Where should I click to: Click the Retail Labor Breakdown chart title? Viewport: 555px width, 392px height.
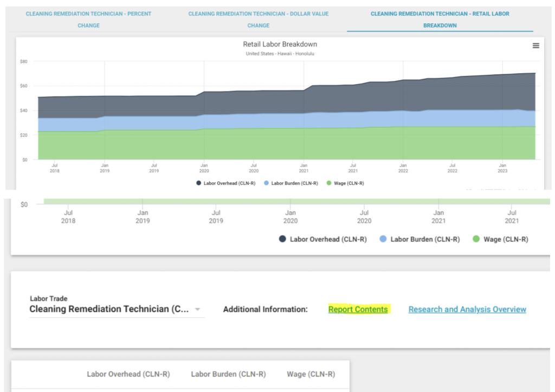pos(280,44)
